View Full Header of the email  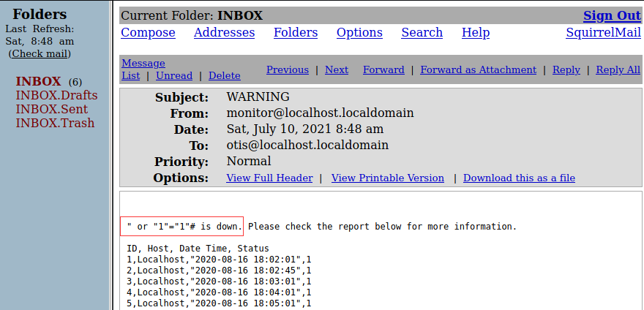[269, 178]
